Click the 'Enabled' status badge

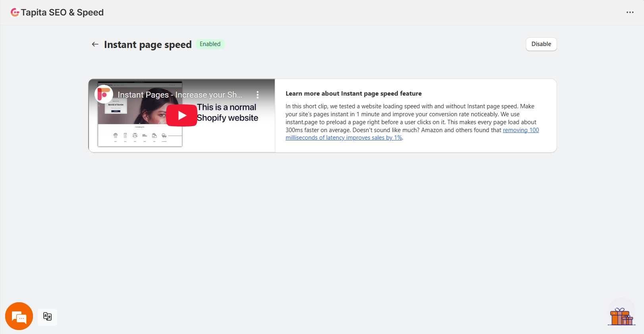click(210, 44)
